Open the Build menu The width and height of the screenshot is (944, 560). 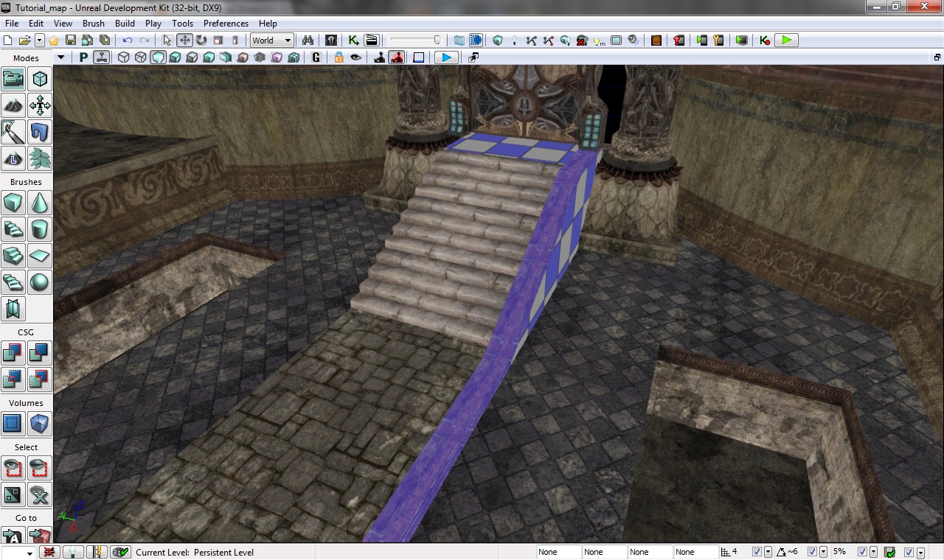pos(125,24)
